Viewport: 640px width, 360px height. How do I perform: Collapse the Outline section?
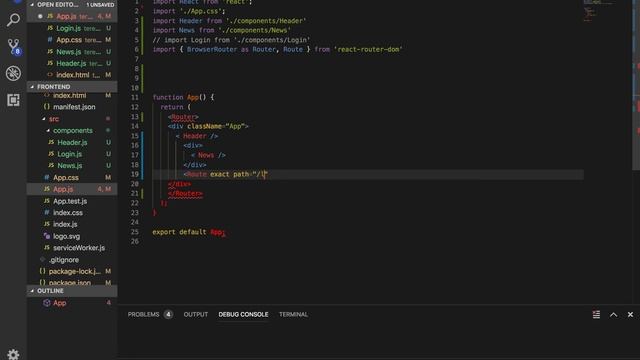tap(72, 291)
